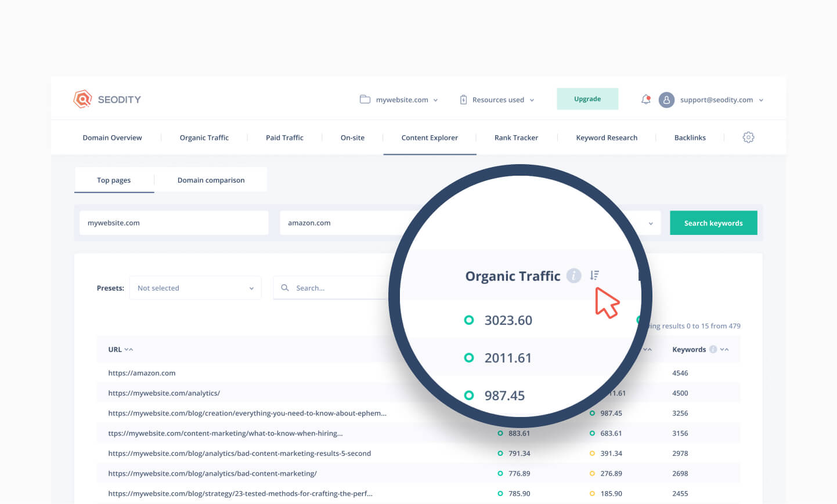Click the Organic Traffic info icon
Image resolution: width=837 pixels, height=504 pixels.
point(573,276)
